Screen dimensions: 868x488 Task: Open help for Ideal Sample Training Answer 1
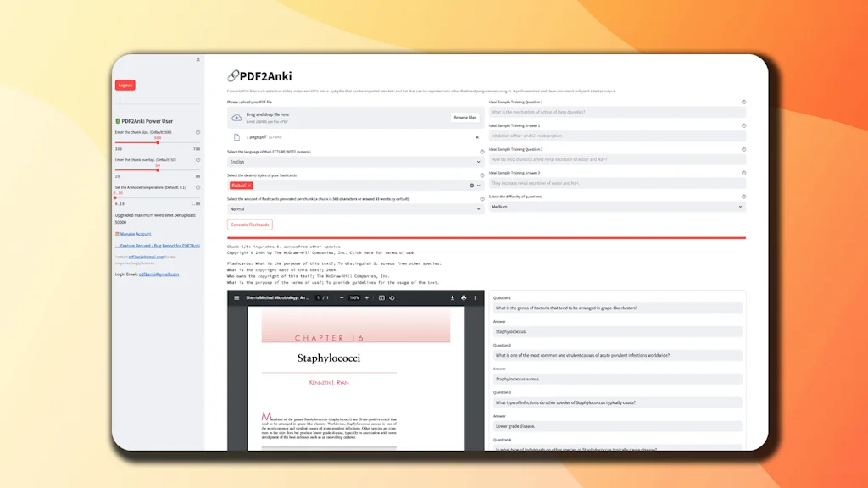click(743, 126)
